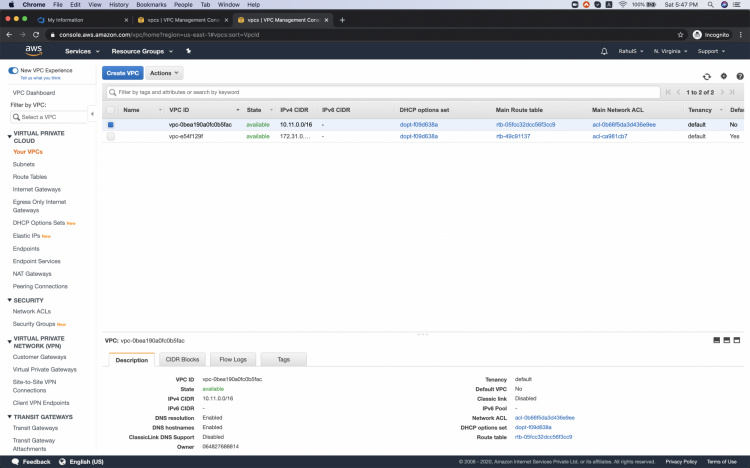Bookmark this page with the star icon
This screenshot has width=750, height=468.
pos(681,34)
